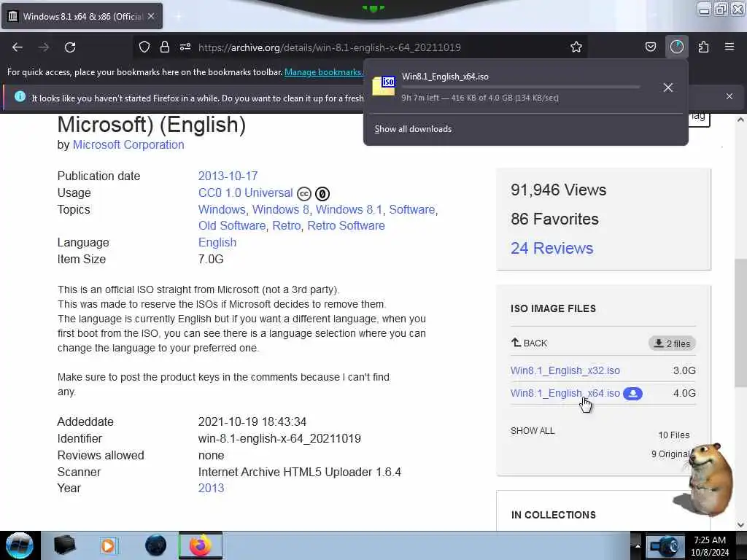Download all with the 2 files button
This screenshot has height=560, width=747.
click(x=672, y=343)
